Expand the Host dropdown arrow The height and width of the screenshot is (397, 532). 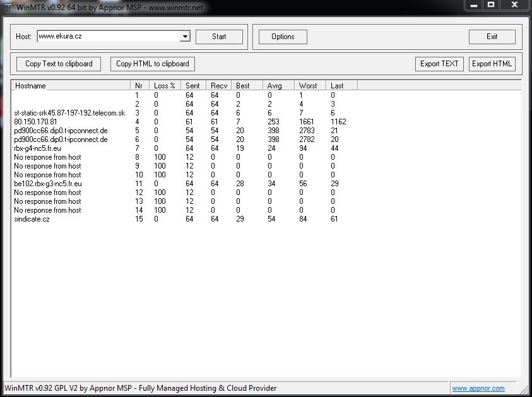tap(185, 37)
